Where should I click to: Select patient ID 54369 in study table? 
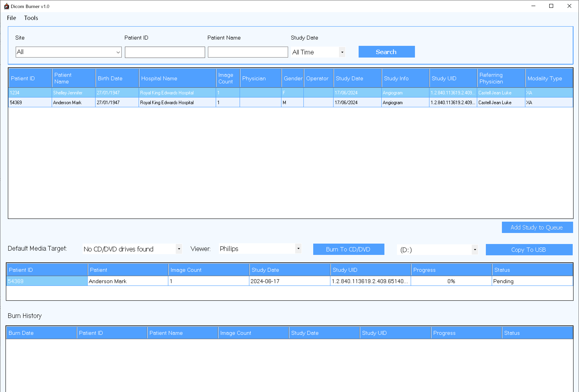pos(30,102)
